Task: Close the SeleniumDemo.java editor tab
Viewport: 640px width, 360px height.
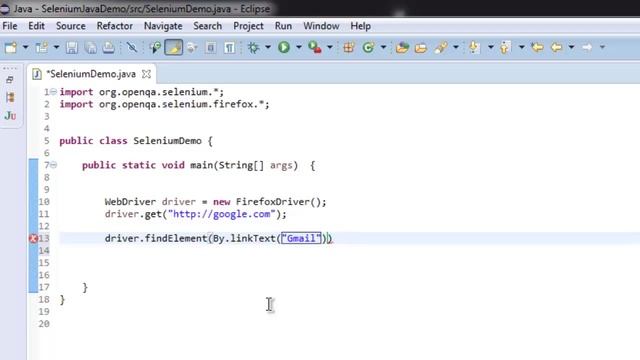Action: coord(146,74)
